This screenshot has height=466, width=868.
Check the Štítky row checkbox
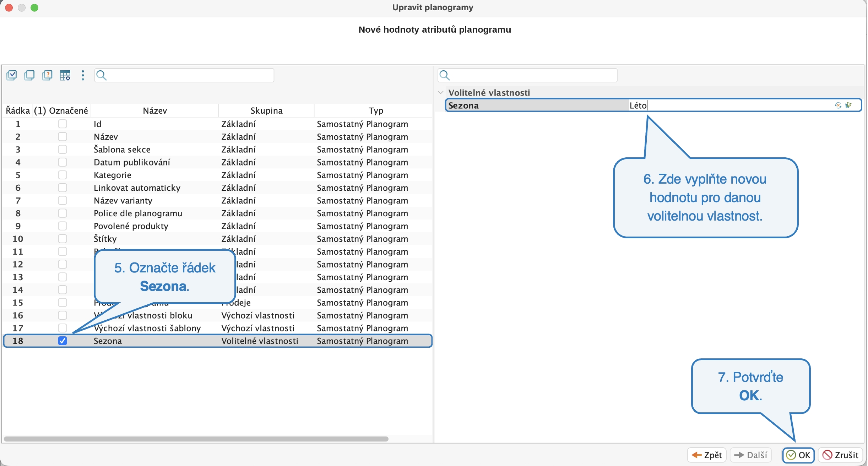pos(63,239)
